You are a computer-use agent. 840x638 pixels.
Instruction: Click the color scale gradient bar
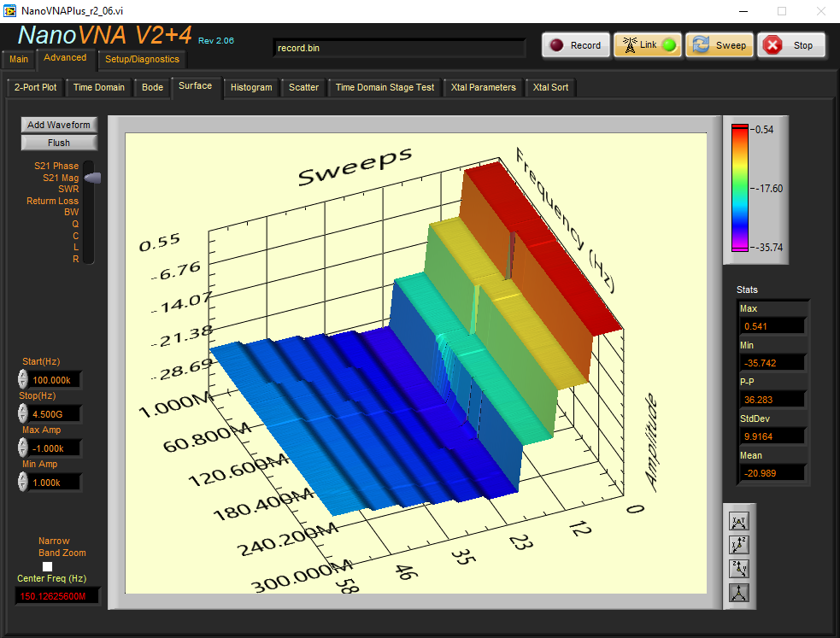(740, 188)
